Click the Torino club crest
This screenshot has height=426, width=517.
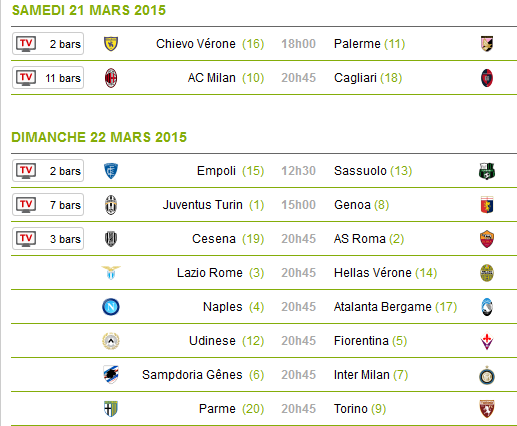(487, 409)
